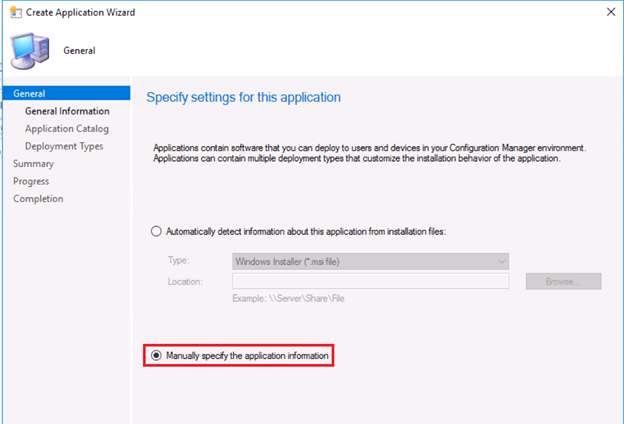Screen dimensions: 624x424
Task: Go to Application Catalog step
Action: 66,129
